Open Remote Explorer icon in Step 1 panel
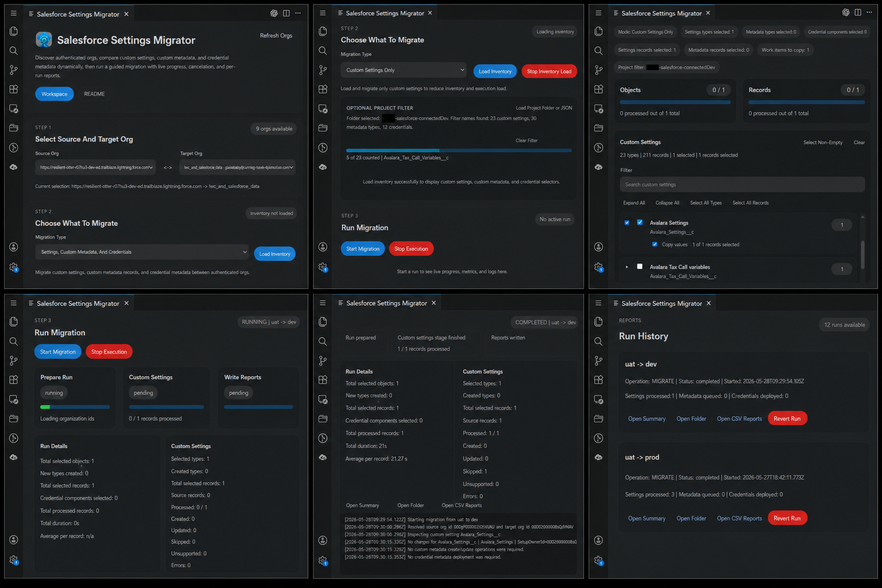Image resolution: width=882 pixels, height=588 pixels. [14, 109]
